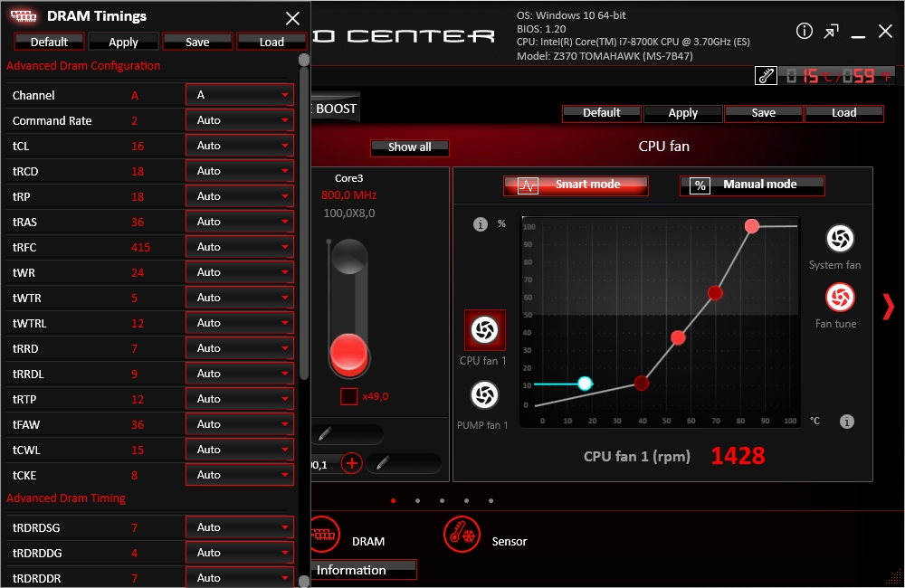Click the info icon beside the % axis
This screenshot has height=588, width=905.
click(481, 223)
